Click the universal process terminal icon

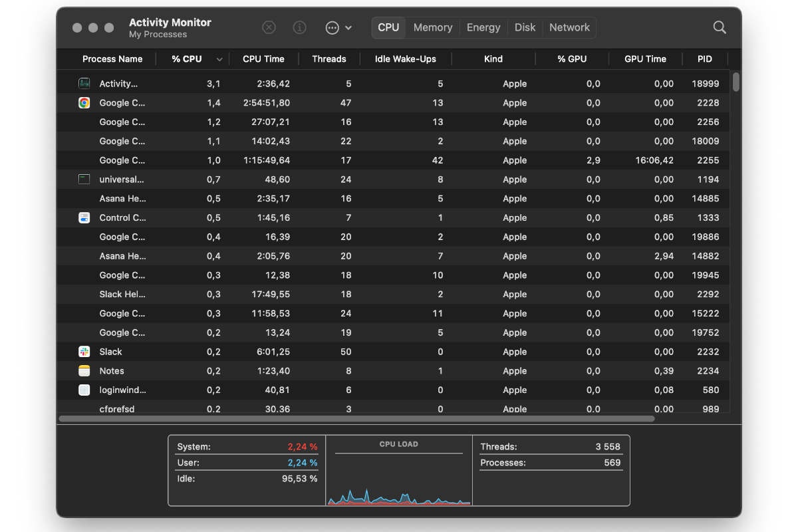tap(84, 180)
